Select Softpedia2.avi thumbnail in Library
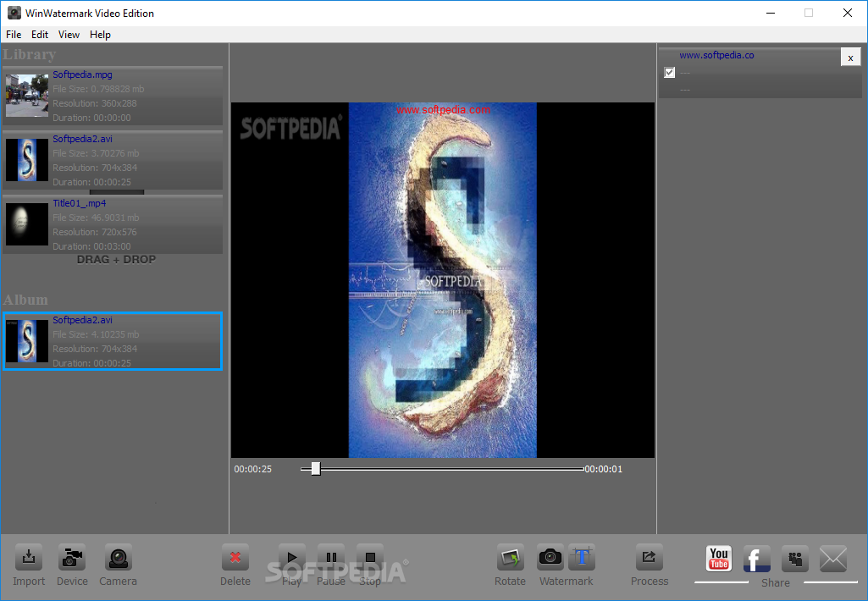 click(27, 160)
